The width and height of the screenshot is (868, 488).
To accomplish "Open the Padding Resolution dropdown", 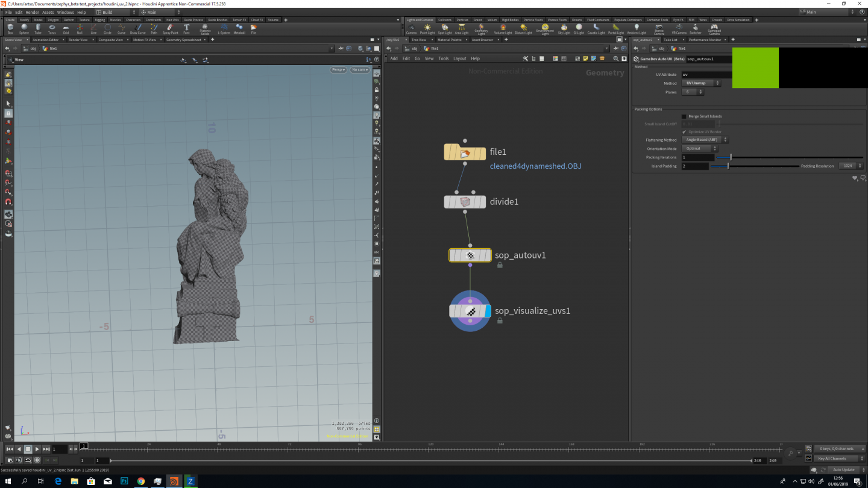I will click(851, 166).
